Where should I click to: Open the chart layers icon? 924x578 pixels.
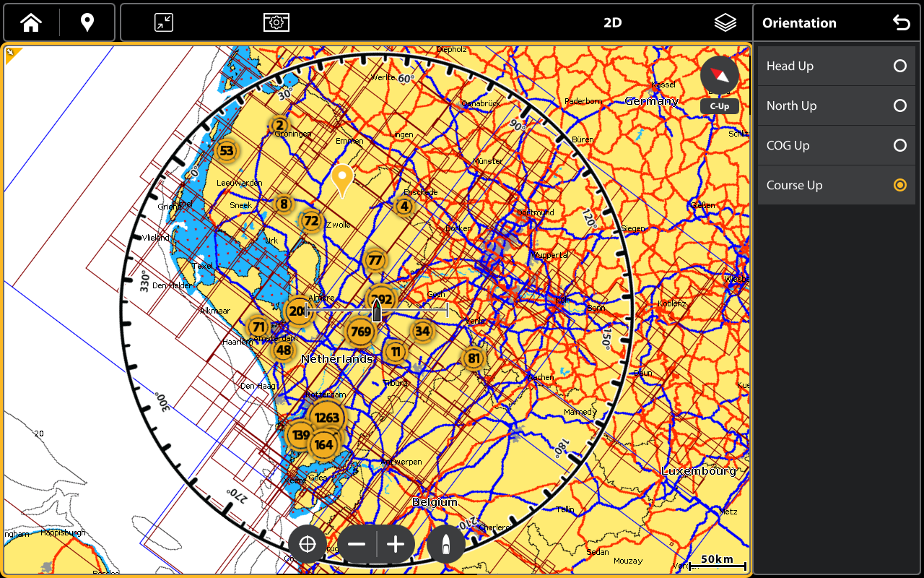click(x=725, y=23)
